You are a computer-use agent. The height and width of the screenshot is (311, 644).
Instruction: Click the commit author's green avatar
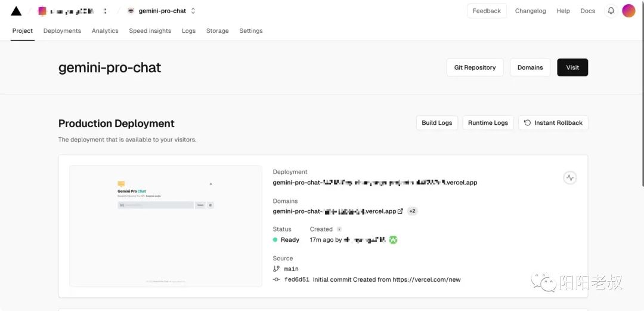click(393, 240)
